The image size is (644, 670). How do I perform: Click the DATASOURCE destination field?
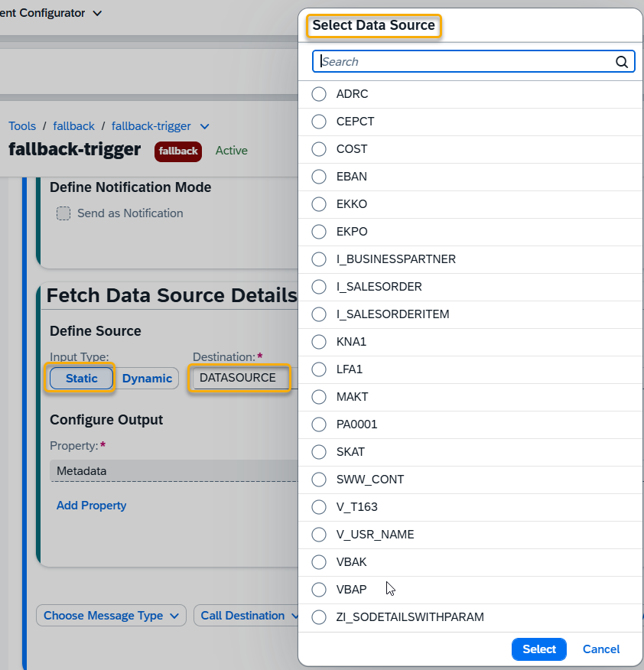pyautogui.click(x=239, y=378)
